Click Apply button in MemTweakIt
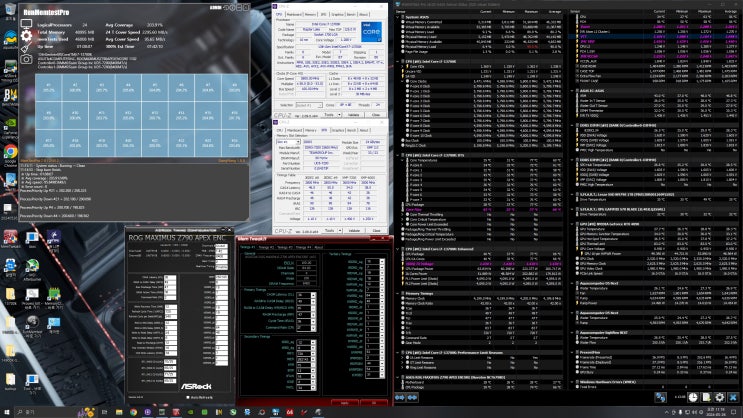 tap(345, 403)
